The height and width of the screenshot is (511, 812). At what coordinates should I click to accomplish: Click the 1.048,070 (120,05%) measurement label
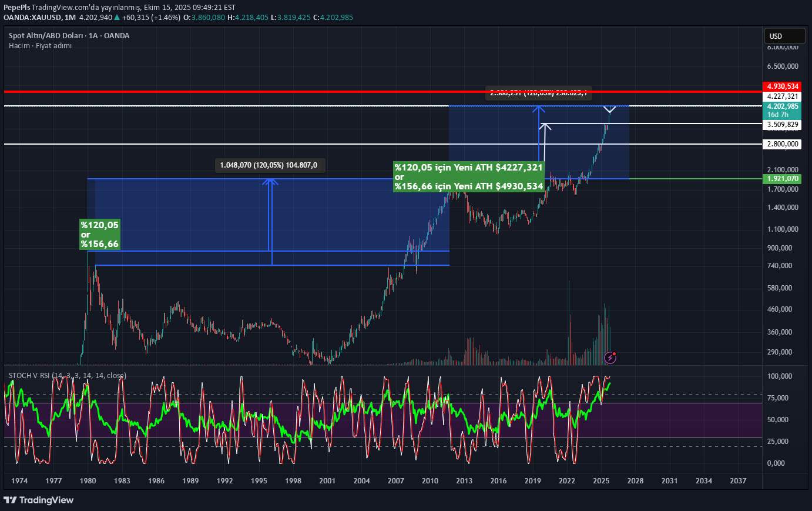269,165
